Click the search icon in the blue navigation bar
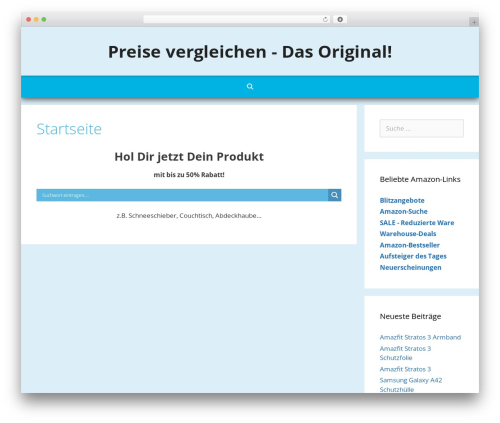 tap(250, 87)
